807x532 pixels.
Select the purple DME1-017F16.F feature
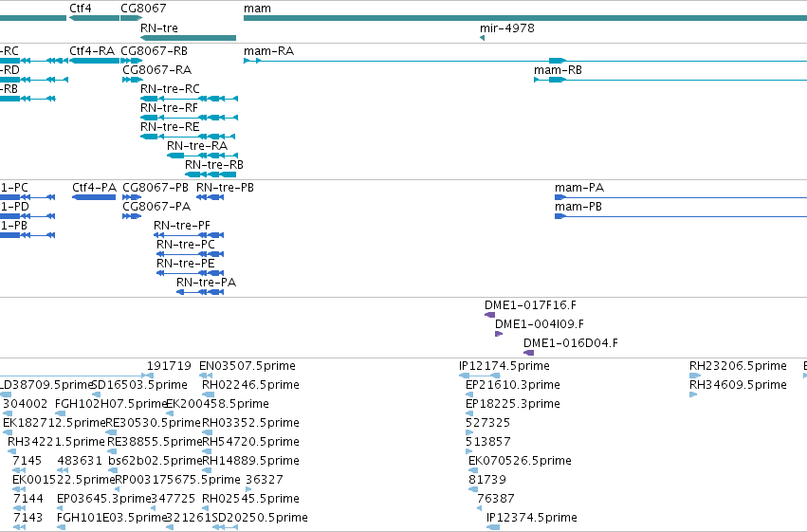[490, 315]
